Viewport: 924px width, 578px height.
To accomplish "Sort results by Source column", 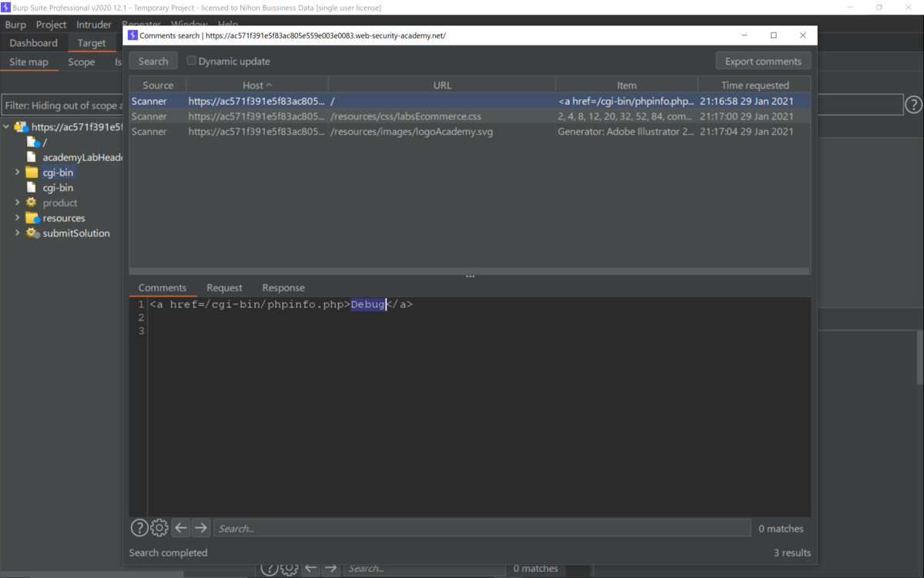I will (x=158, y=85).
